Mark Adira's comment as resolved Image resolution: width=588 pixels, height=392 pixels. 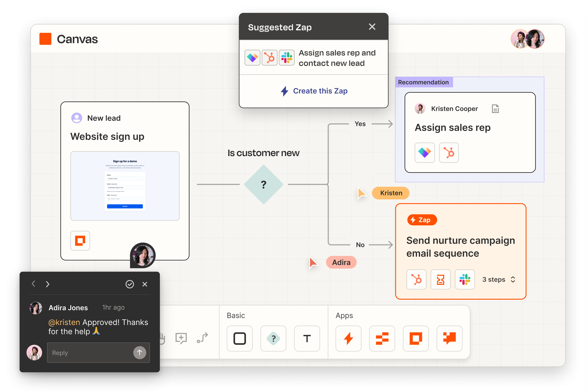[130, 284]
